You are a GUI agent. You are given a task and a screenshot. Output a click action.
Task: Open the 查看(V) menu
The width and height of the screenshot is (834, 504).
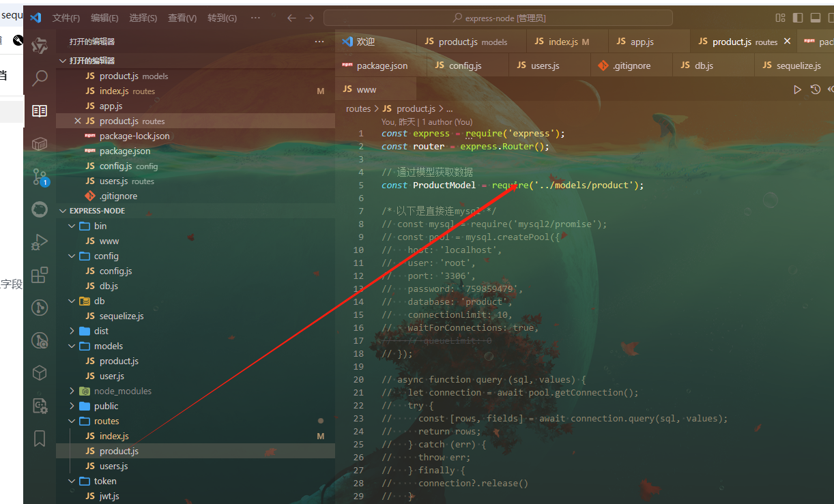[182, 18]
